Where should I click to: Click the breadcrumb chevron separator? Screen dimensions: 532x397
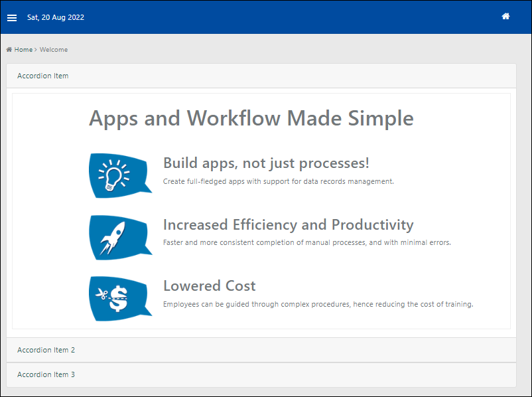[x=36, y=50]
